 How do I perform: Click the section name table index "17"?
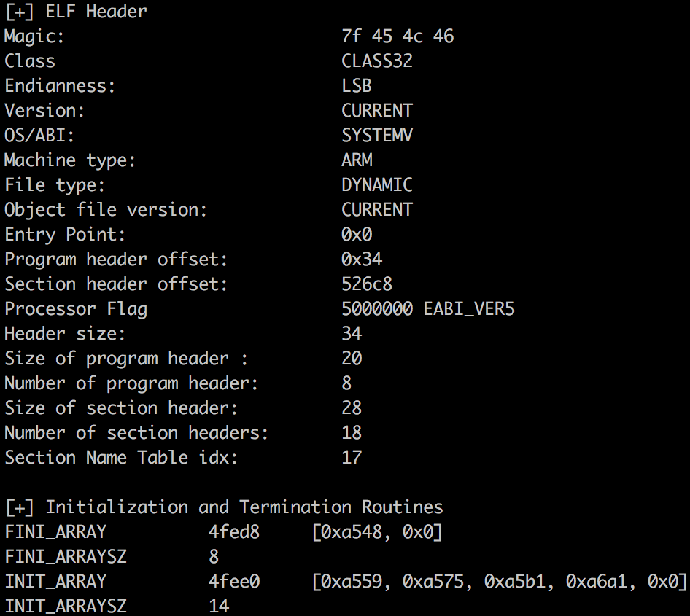pos(352,458)
